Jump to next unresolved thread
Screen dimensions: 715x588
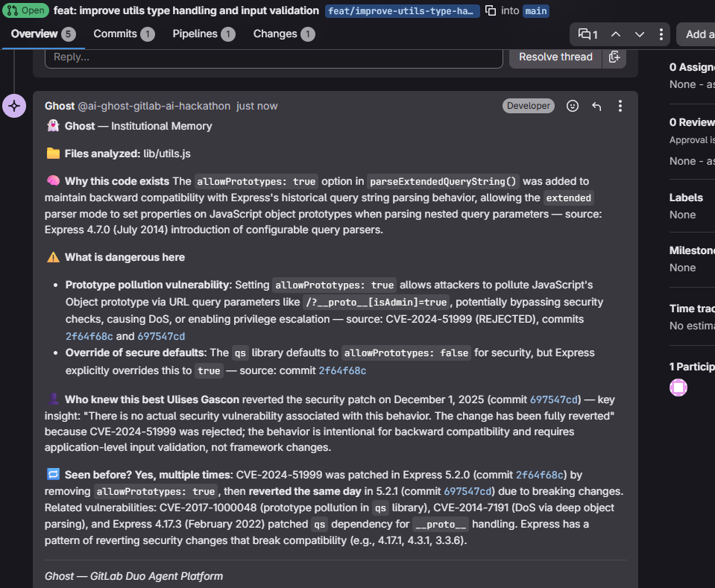[639, 34]
